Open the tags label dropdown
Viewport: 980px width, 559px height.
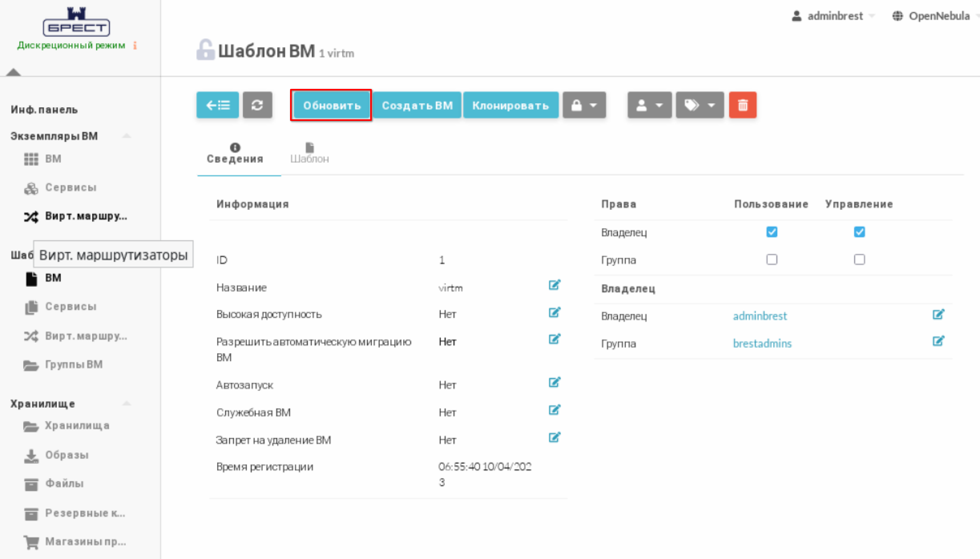pyautogui.click(x=700, y=105)
